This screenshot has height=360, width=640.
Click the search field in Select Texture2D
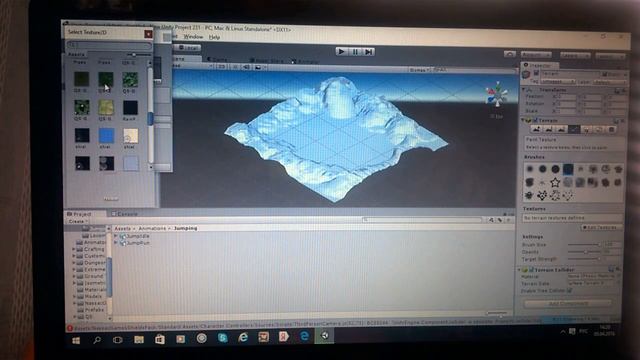109,44
